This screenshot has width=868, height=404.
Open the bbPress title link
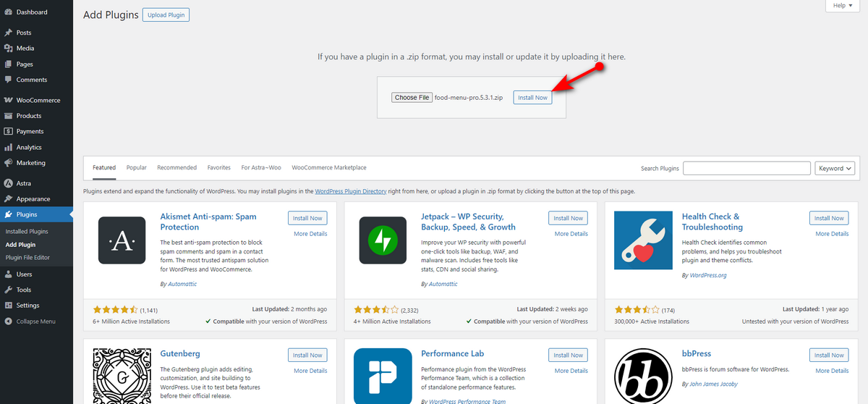697,354
